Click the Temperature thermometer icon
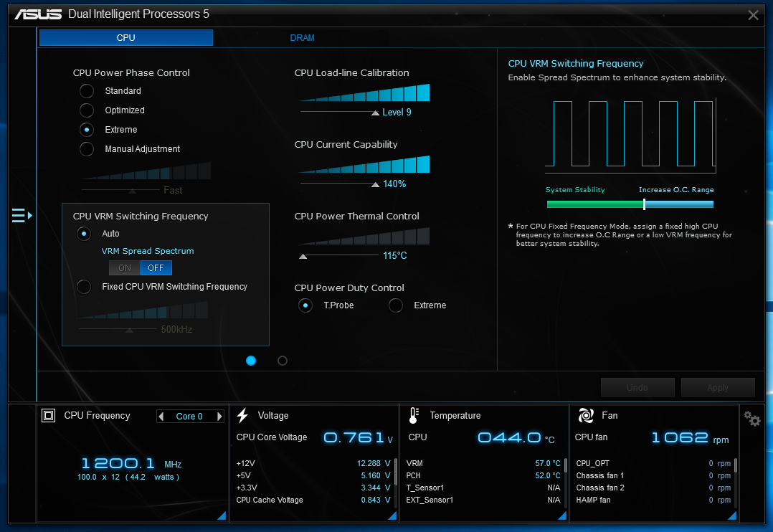Viewport: 773px width, 532px height. pyautogui.click(x=414, y=416)
